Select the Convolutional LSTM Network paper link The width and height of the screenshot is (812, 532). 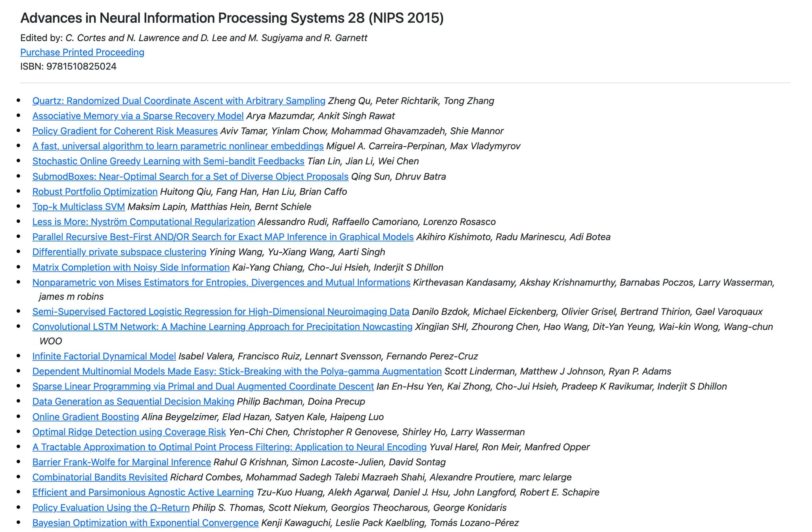coord(222,327)
